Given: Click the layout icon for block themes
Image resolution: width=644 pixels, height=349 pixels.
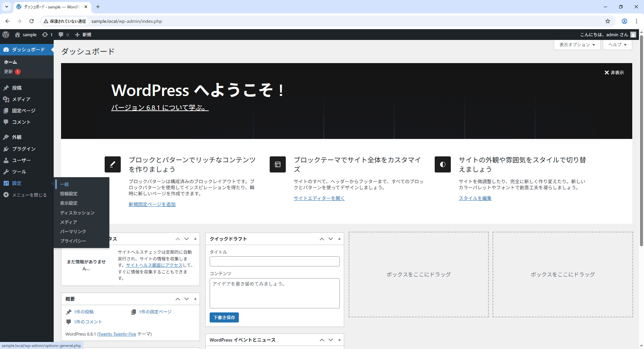Looking at the screenshot, I should pyautogui.click(x=278, y=164).
